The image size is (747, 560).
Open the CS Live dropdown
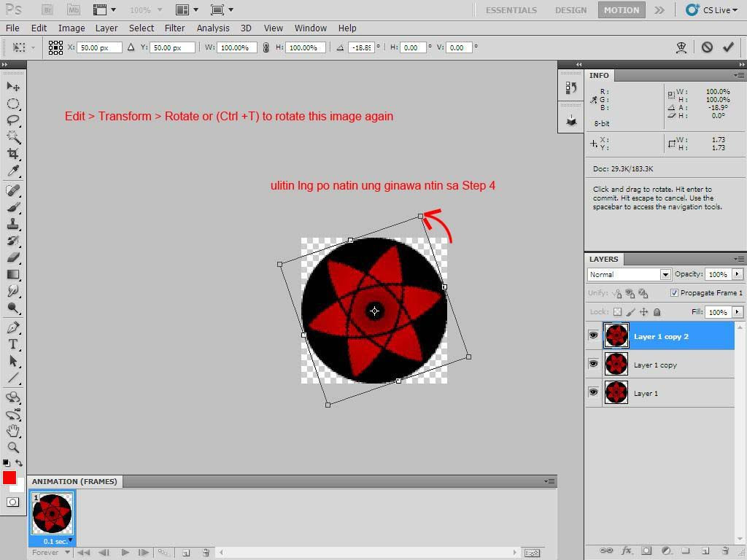712,10
